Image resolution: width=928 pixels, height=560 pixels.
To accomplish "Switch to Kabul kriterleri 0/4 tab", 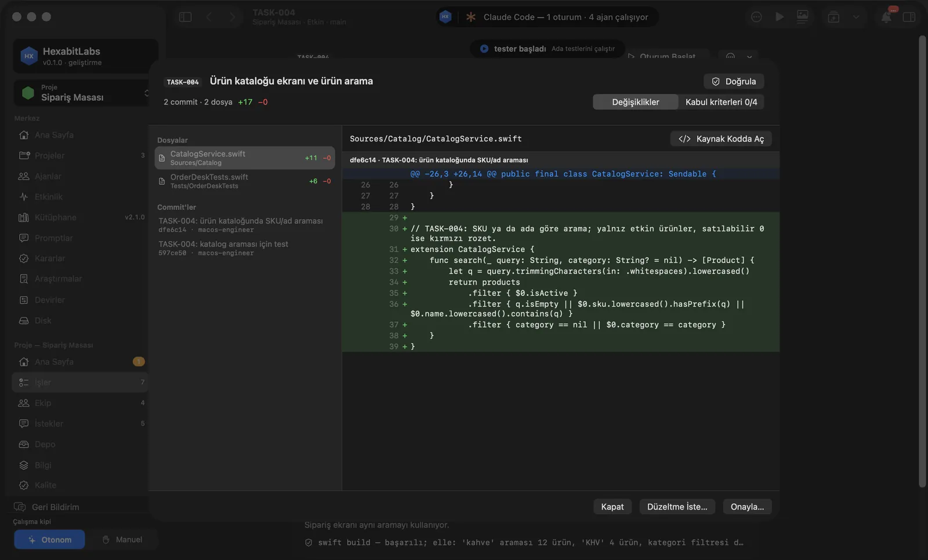I will click(x=721, y=102).
